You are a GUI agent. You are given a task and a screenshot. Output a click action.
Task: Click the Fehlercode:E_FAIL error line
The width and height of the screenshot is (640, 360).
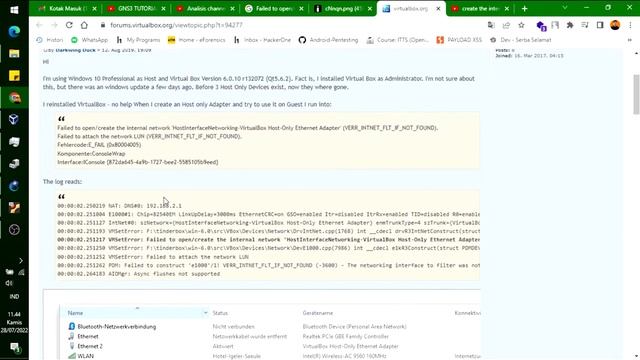pos(99,145)
